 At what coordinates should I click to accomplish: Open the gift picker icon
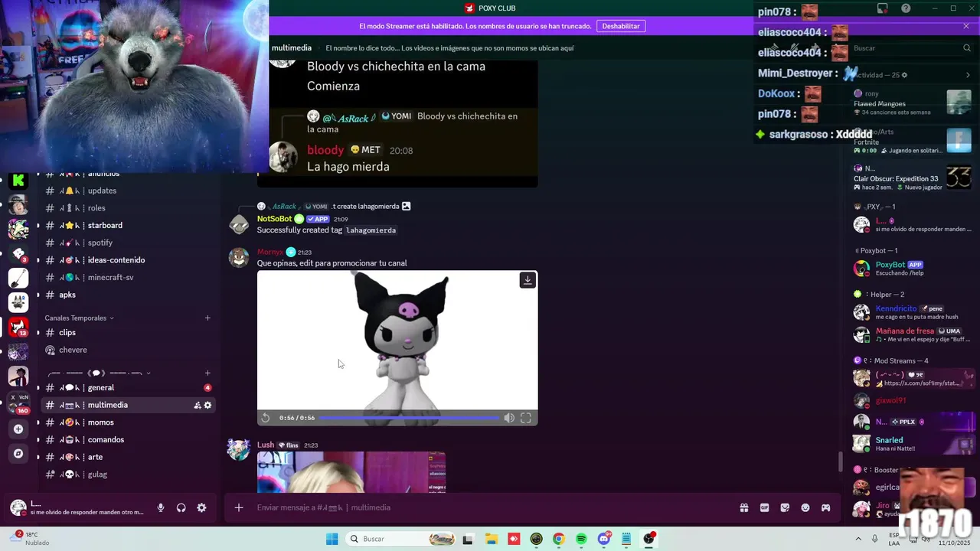click(x=743, y=507)
